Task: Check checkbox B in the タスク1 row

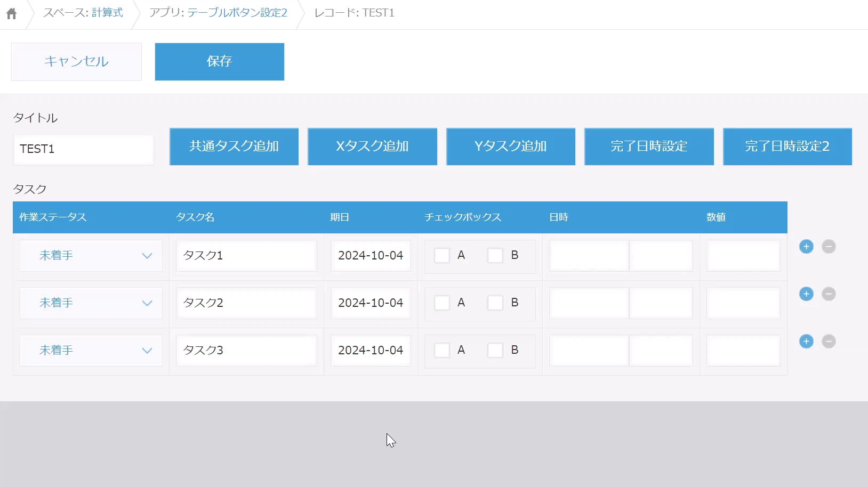Action: pyautogui.click(x=495, y=255)
